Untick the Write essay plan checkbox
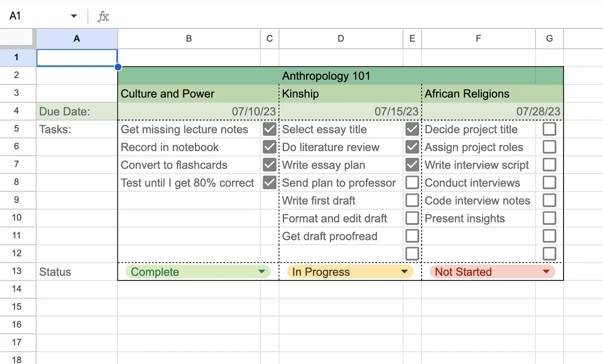This screenshot has height=364, width=603. [x=412, y=165]
